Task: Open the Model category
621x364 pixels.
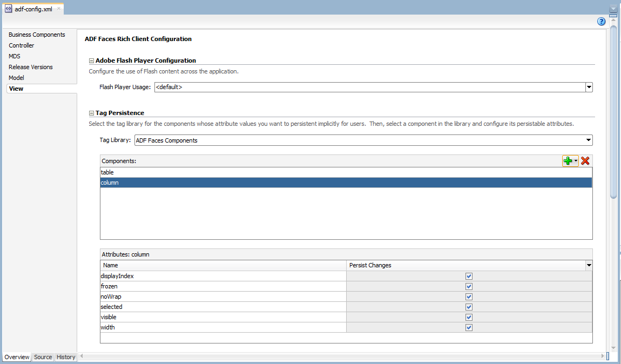Action: click(x=16, y=78)
